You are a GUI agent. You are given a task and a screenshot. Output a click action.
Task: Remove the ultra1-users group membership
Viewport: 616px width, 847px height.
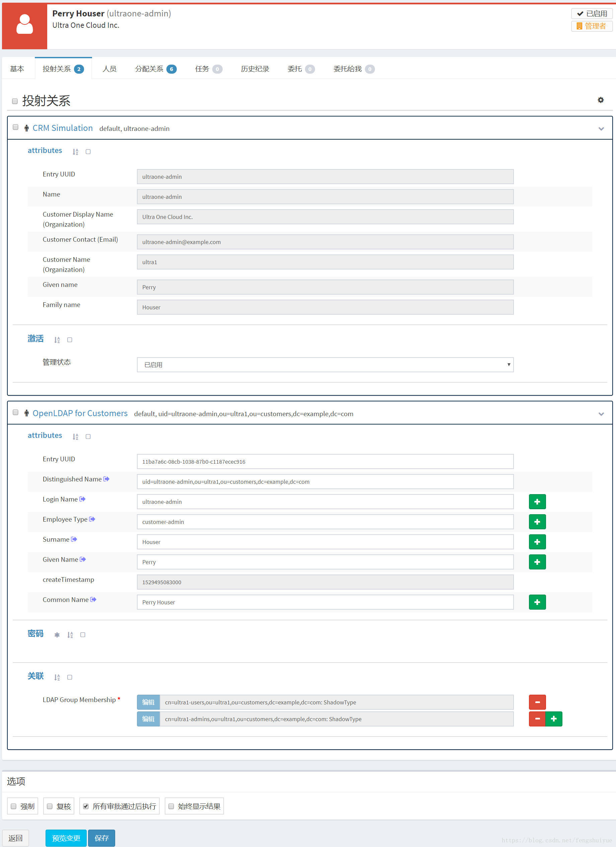[537, 702]
